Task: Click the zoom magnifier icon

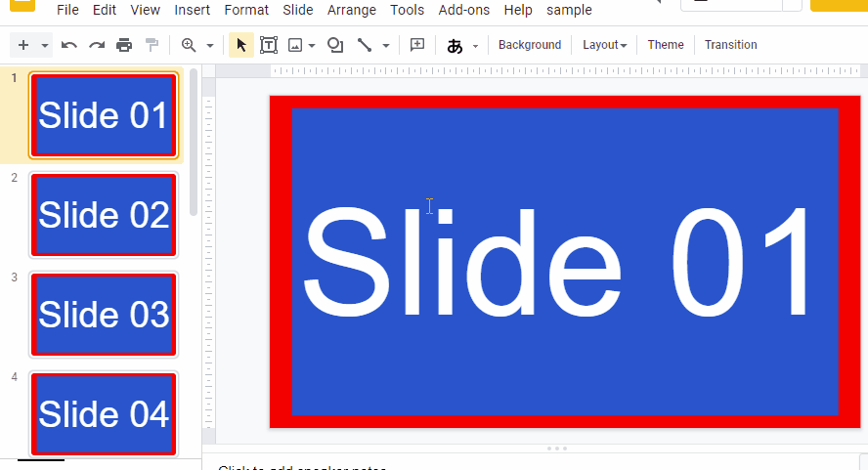Action: point(189,45)
